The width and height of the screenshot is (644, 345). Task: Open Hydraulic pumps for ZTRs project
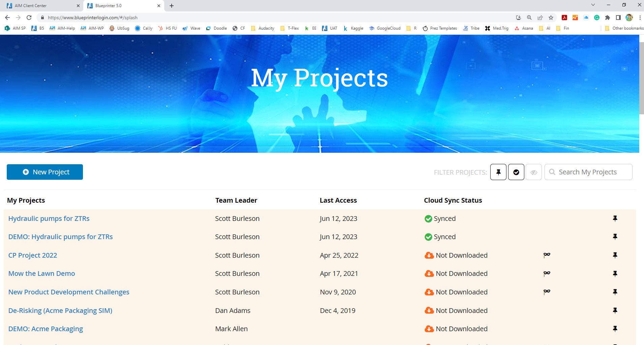click(x=49, y=219)
